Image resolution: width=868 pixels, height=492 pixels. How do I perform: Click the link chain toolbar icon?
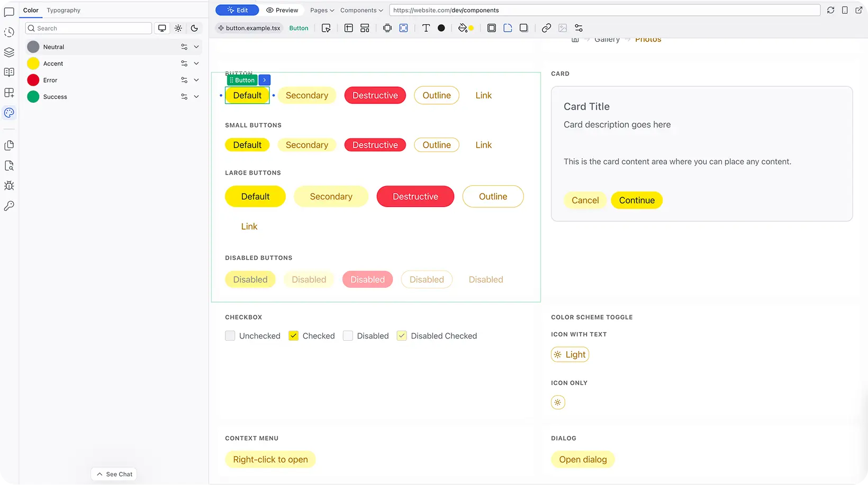click(546, 28)
